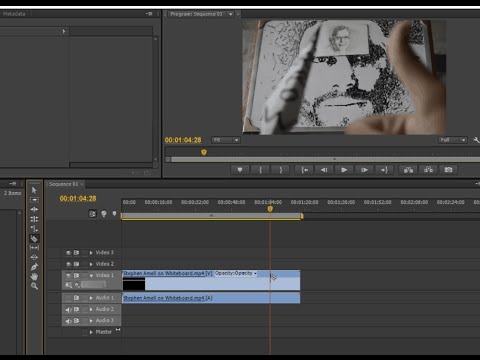Screen dimensions: 480x360
Task: Mute the Audio 3 track speaker
Action: click(68, 321)
